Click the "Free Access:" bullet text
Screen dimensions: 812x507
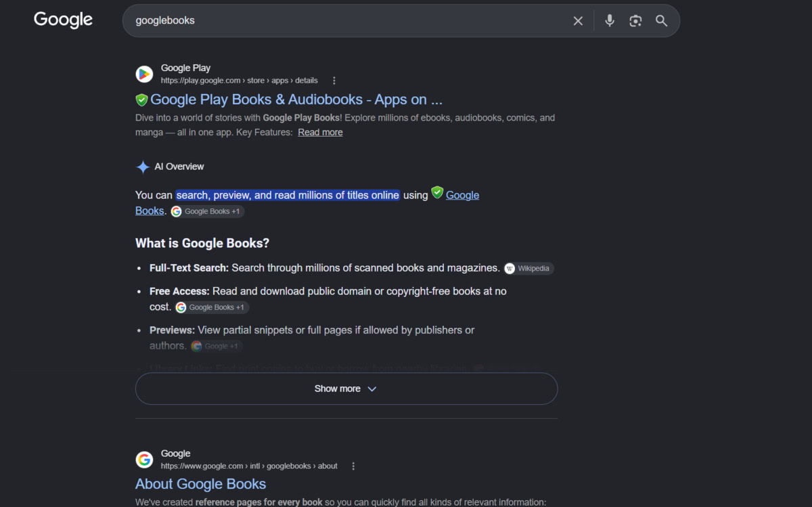pos(179,291)
